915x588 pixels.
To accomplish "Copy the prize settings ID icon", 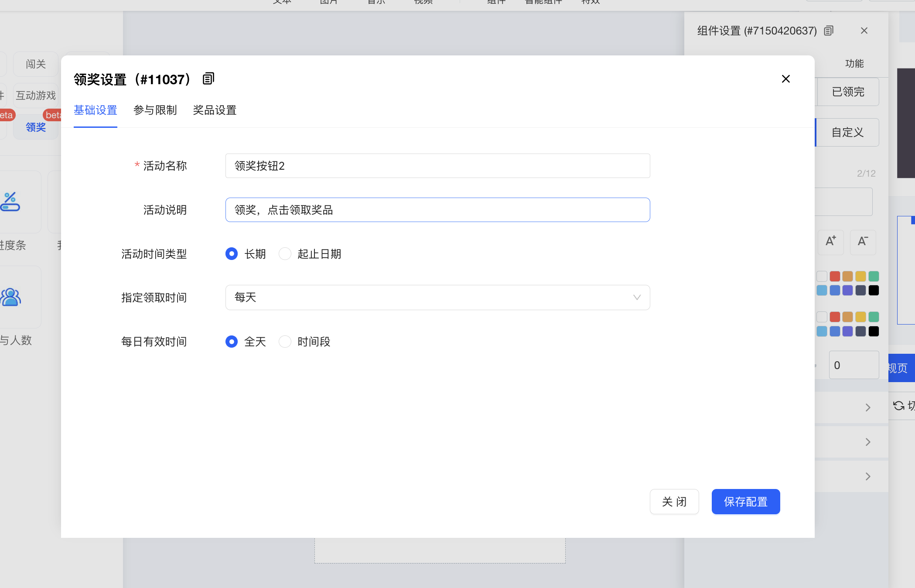I will [x=208, y=79].
